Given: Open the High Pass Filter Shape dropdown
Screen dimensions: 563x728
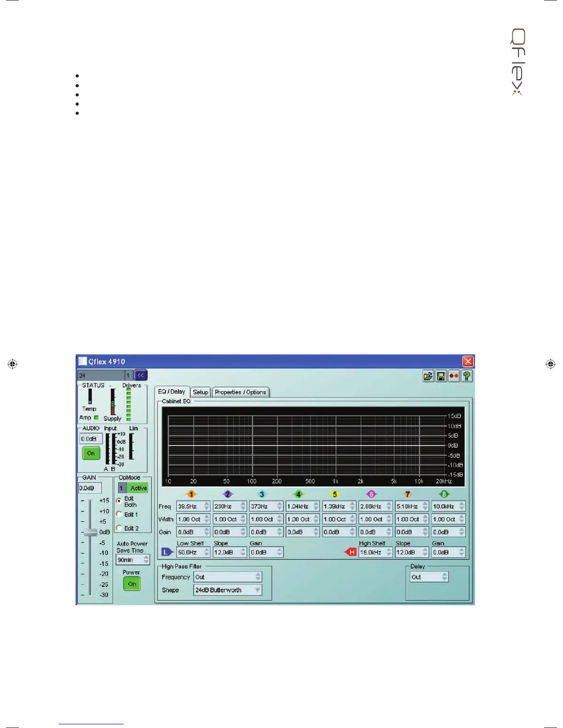Looking at the screenshot, I should pos(228,590).
